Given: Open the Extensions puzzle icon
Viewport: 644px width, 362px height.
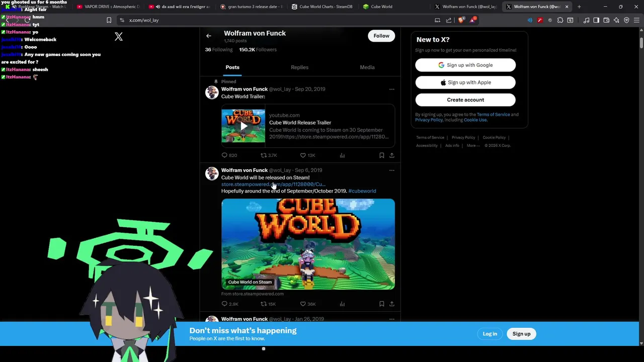Looking at the screenshot, I should [x=560, y=20].
